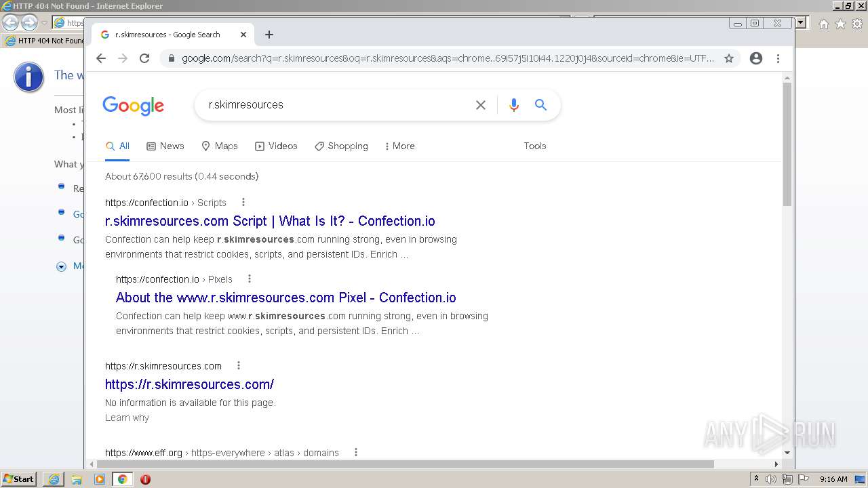Close the r.skimresources Google Search tab
This screenshot has height=488, width=868.
point(243,35)
